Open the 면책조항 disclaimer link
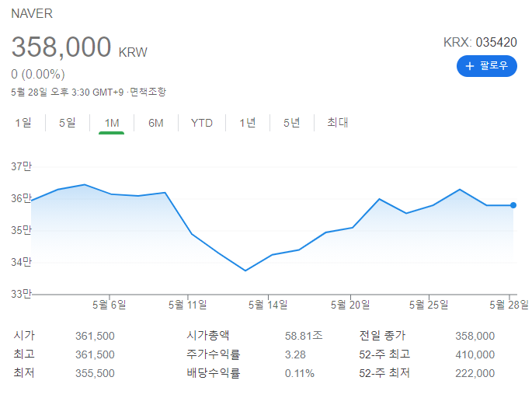The width and height of the screenshot is (532, 398). coord(148,92)
